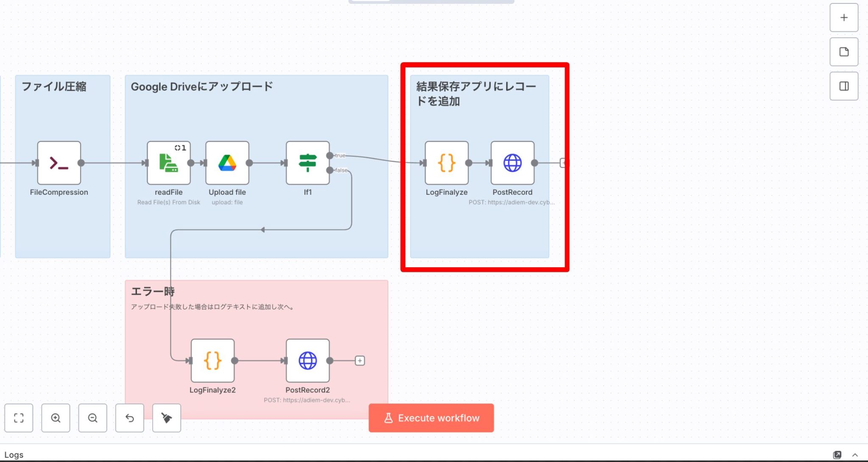Click the Execute workflow button
The width and height of the screenshot is (868, 462).
coord(431,418)
